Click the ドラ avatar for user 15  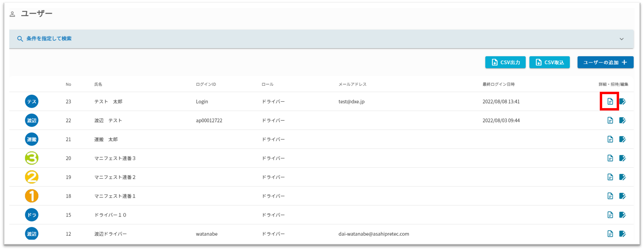31,215
